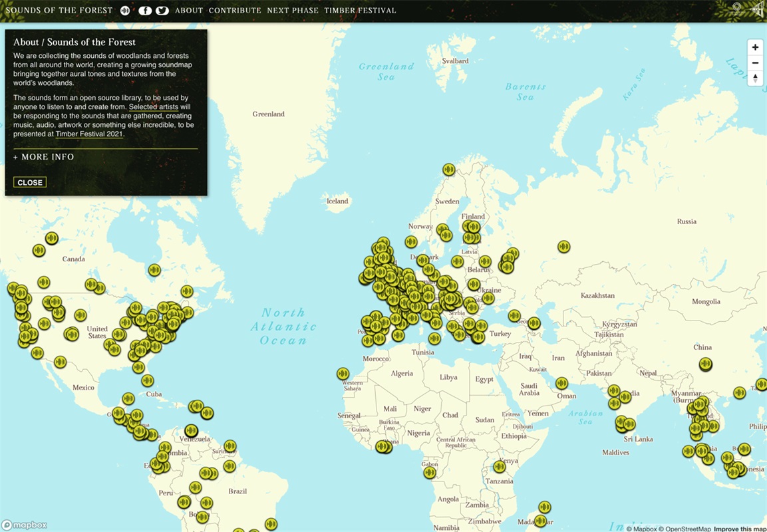Close the About panel

(x=30, y=182)
